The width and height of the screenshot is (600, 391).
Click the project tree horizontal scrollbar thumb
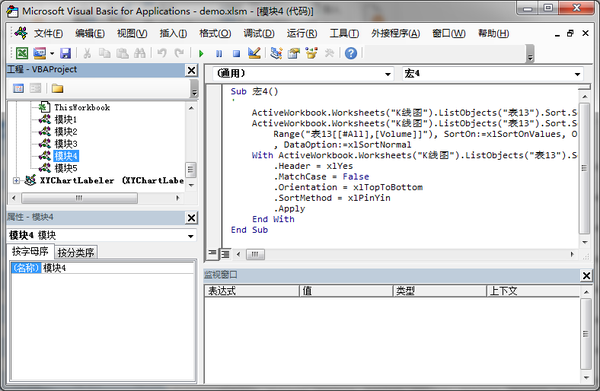click(x=79, y=198)
